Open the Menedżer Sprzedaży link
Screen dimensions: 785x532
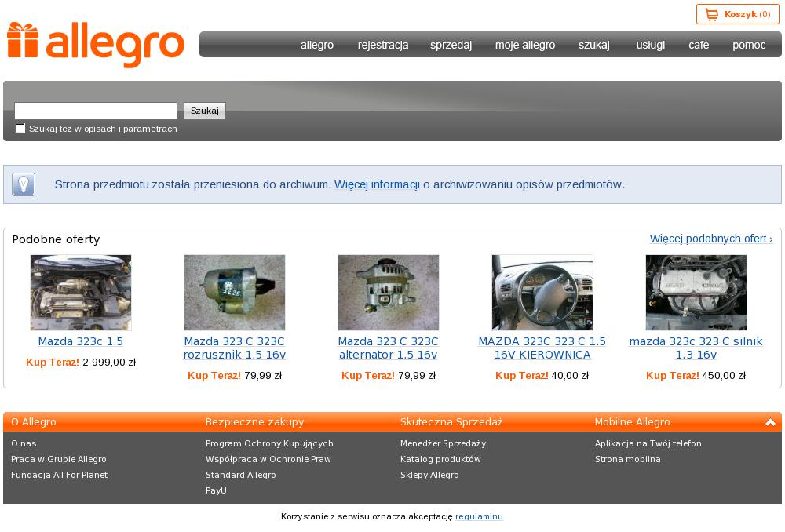(x=443, y=443)
